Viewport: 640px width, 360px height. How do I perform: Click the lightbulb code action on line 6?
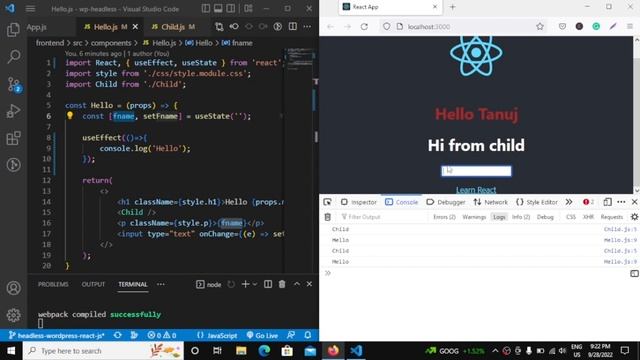(x=70, y=116)
